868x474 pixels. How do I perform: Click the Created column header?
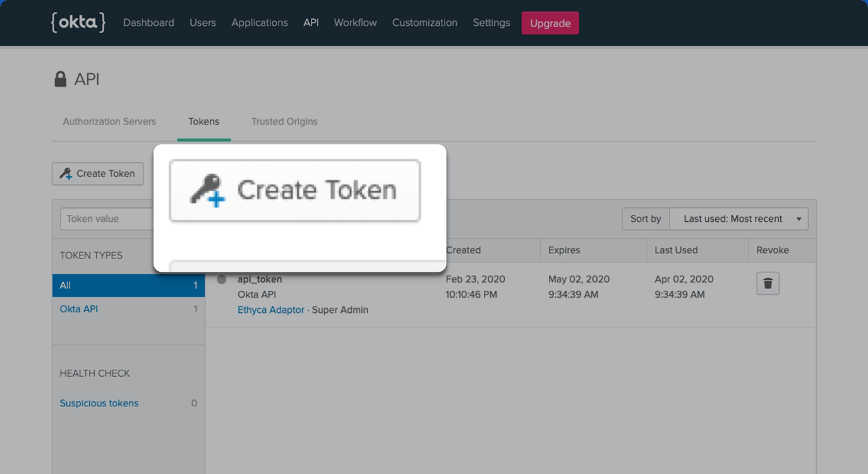pos(463,250)
